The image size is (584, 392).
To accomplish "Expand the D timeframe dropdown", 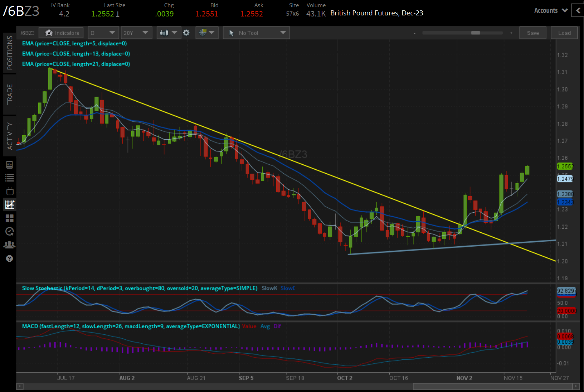I will pos(103,33).
